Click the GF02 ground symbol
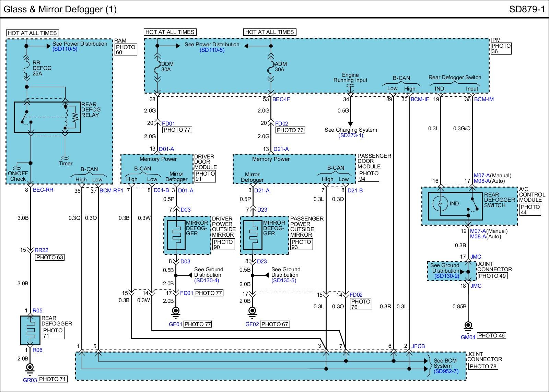 pos(253,311)
